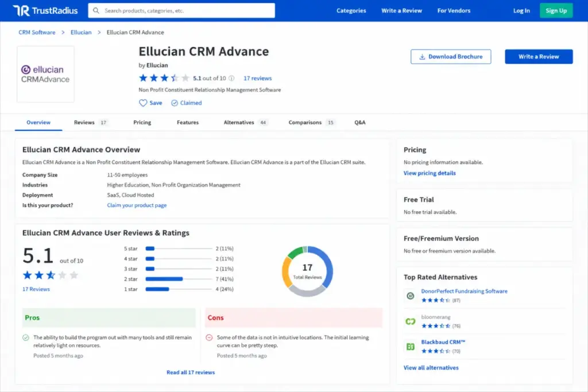The image size is (588, 392).
Task: Select the Overview tab
Action: pos(38,123)
